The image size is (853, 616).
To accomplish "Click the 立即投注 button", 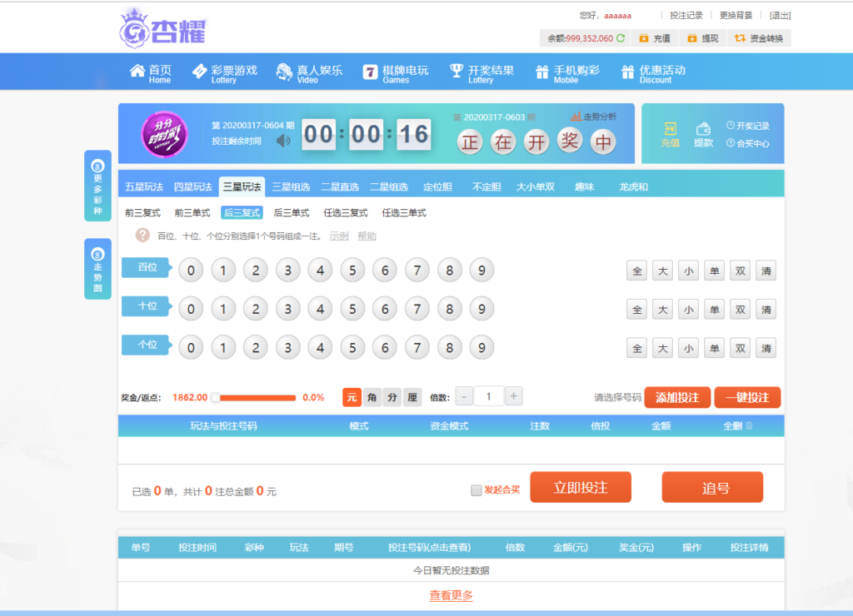I will pos(581,488).
